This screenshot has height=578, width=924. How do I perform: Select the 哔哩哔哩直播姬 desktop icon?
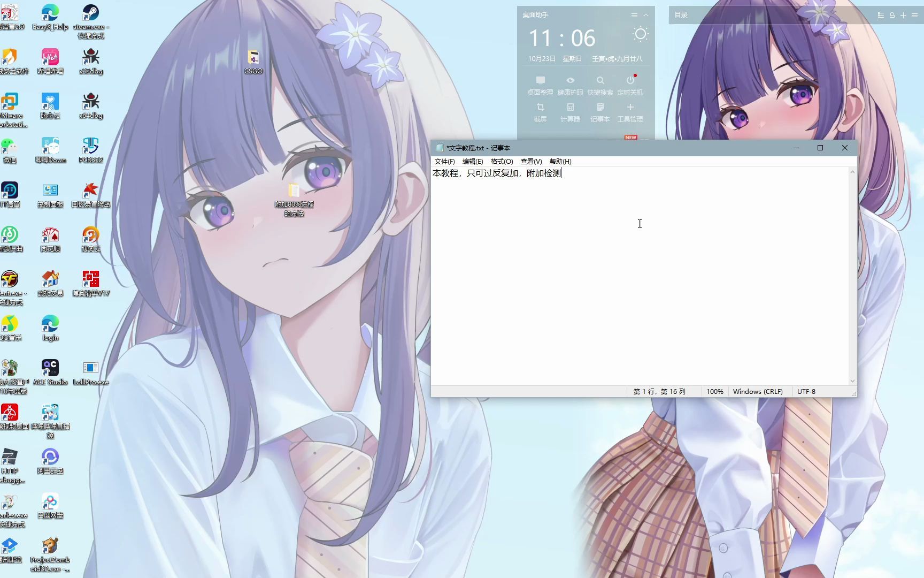[x=50, y=421]
